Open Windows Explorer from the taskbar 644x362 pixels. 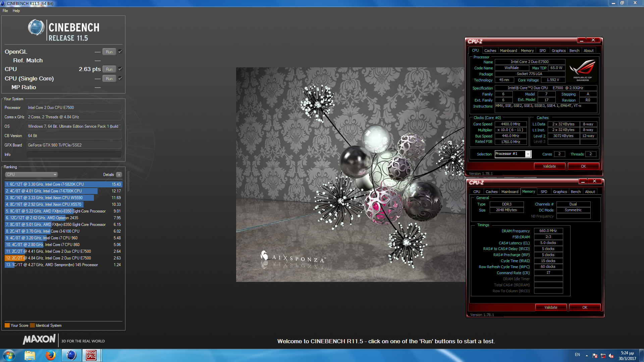pyautogui.click(x=30, y=355)
